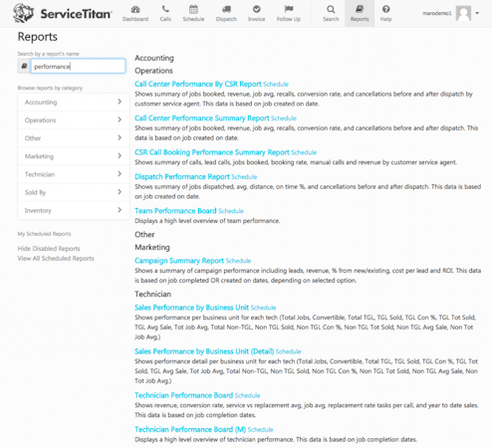Open the Search magnifier icon
Viewport: 492px width, 448px height.
click(331, 9)
